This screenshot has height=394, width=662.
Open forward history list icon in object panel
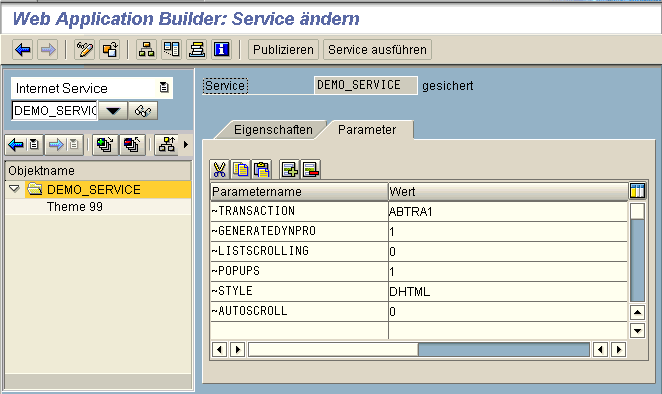tap(74, 145)
